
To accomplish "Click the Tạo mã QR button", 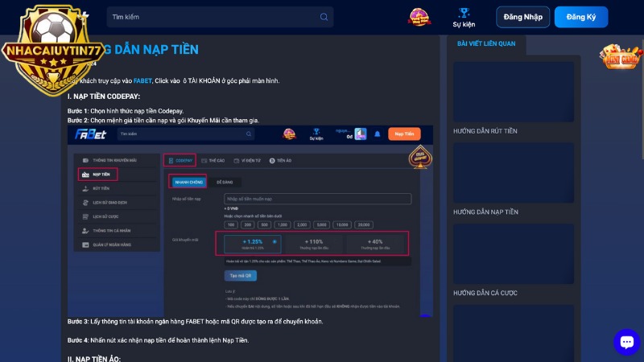I will [x=241, y=276].
